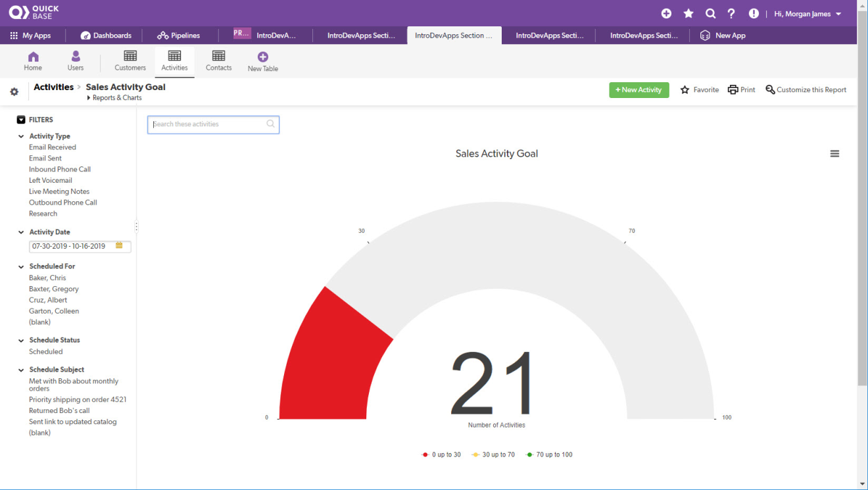Screen dimensions: 868x490
Task: Open the global search magnifier icon
Action: coord(710,14)
